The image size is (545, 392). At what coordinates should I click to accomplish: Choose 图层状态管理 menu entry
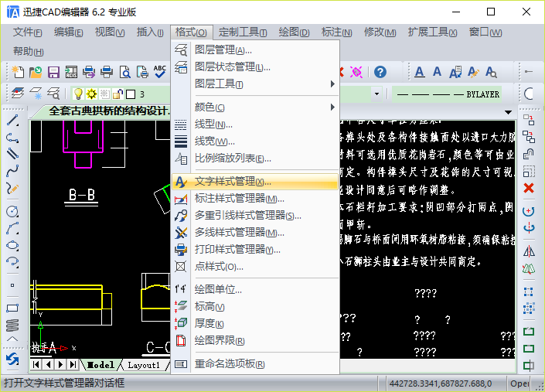click(x=255, y=66)
